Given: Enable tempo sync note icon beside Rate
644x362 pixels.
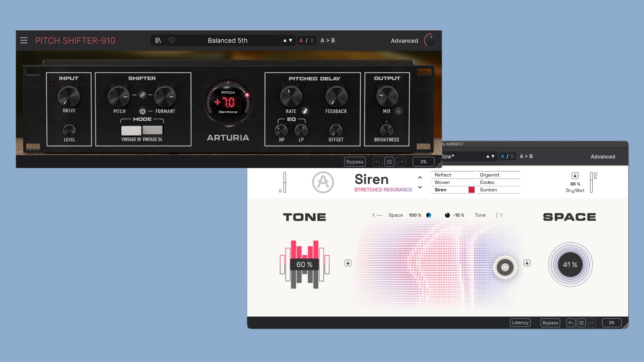Looking at the screenshot, I should (x=305, y=111).
